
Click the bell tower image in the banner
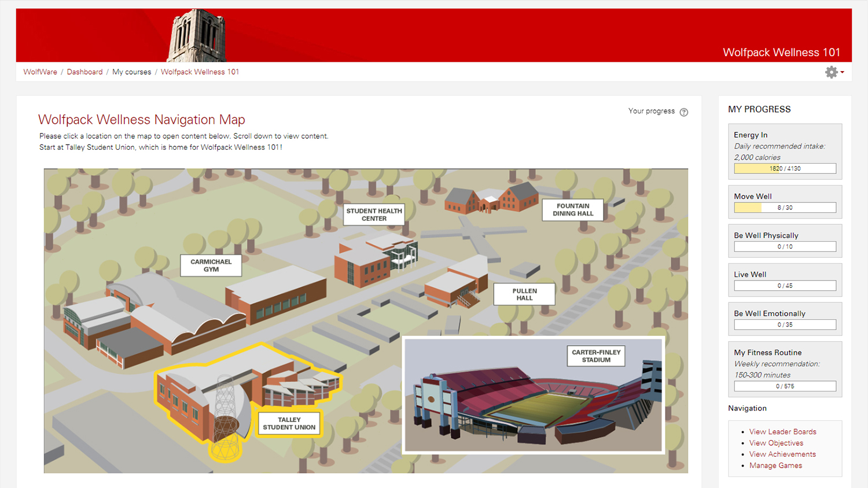(197, 35)
